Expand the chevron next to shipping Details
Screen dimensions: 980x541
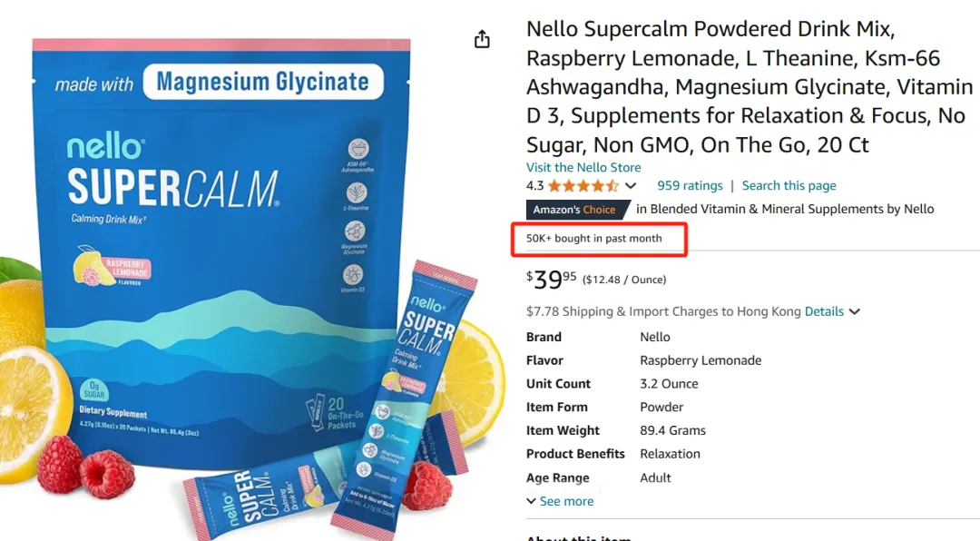(x=855, y=311)
